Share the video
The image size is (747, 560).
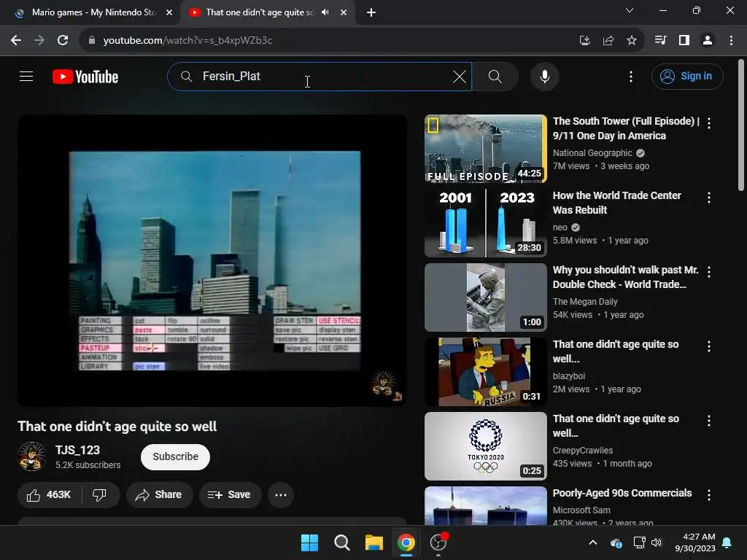(159, 495)
